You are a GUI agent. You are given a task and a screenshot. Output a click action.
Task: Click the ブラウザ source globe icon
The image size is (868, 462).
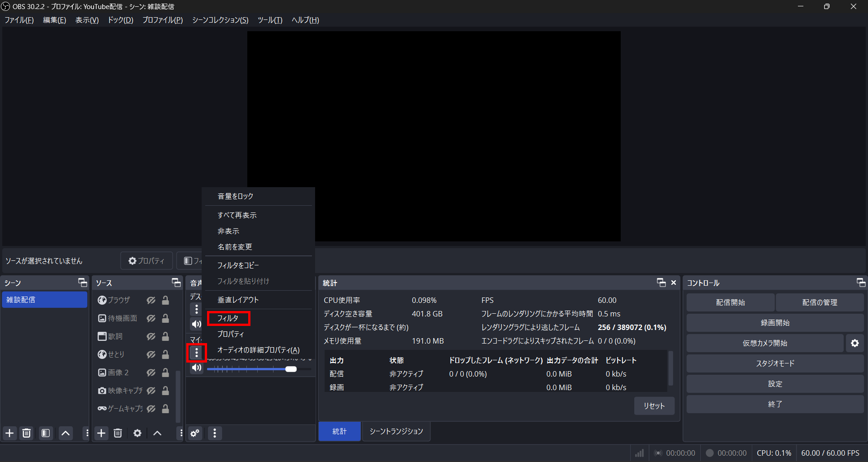pyautogui.click(x=102, y=300)
